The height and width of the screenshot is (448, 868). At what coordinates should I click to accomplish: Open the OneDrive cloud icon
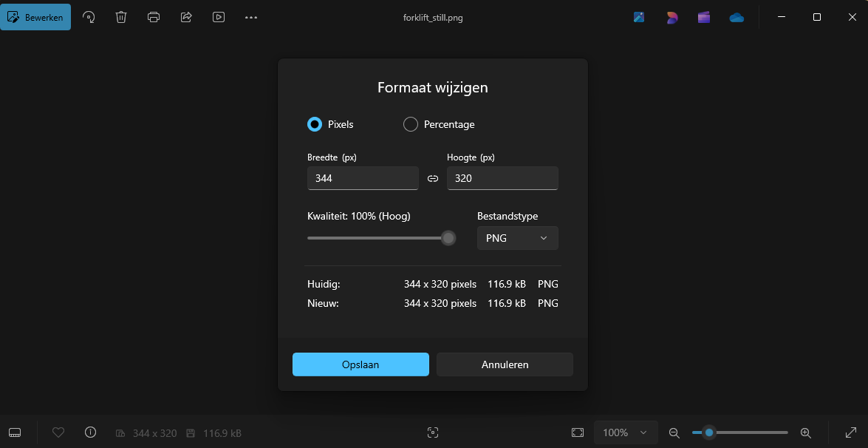click(737, 18)
